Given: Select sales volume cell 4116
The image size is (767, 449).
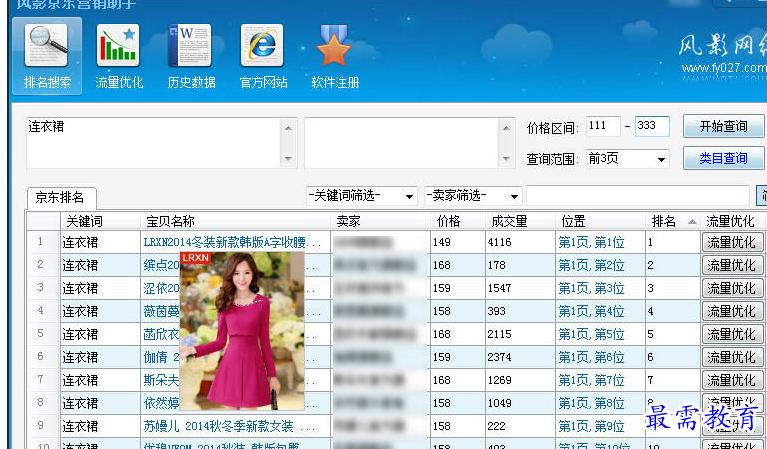Looking at the screenshot, I should coord(520,242).
